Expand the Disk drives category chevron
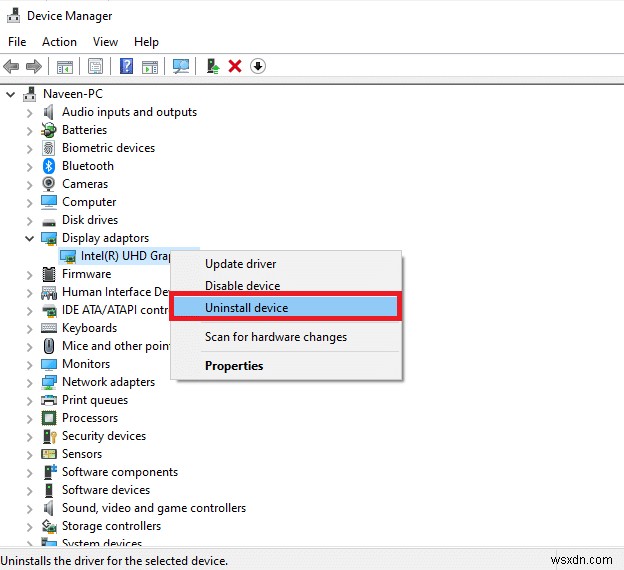This screenshot has height=570, width=624. pos(29,221)
